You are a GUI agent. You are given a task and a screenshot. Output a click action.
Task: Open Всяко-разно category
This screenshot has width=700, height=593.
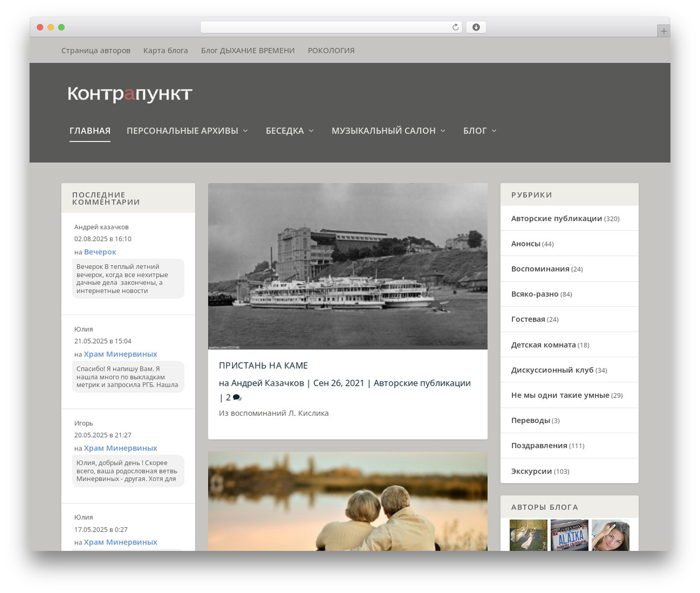click(535, 294)
